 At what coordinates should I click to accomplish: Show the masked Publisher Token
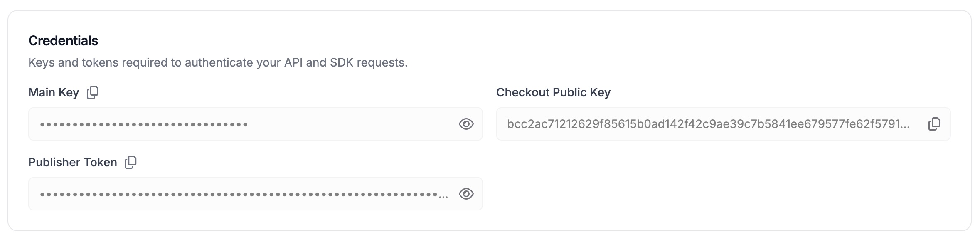pos(466,194)
